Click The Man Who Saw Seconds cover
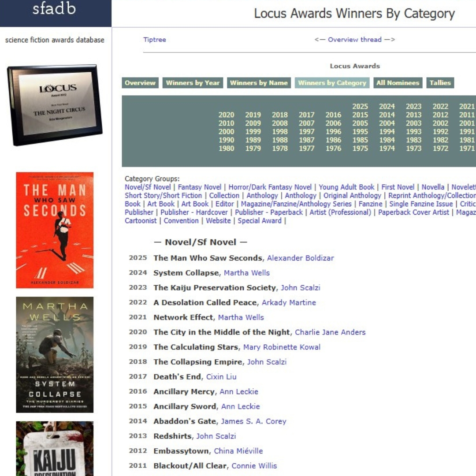Screen dimensions: 476x476 click(55, 230)
